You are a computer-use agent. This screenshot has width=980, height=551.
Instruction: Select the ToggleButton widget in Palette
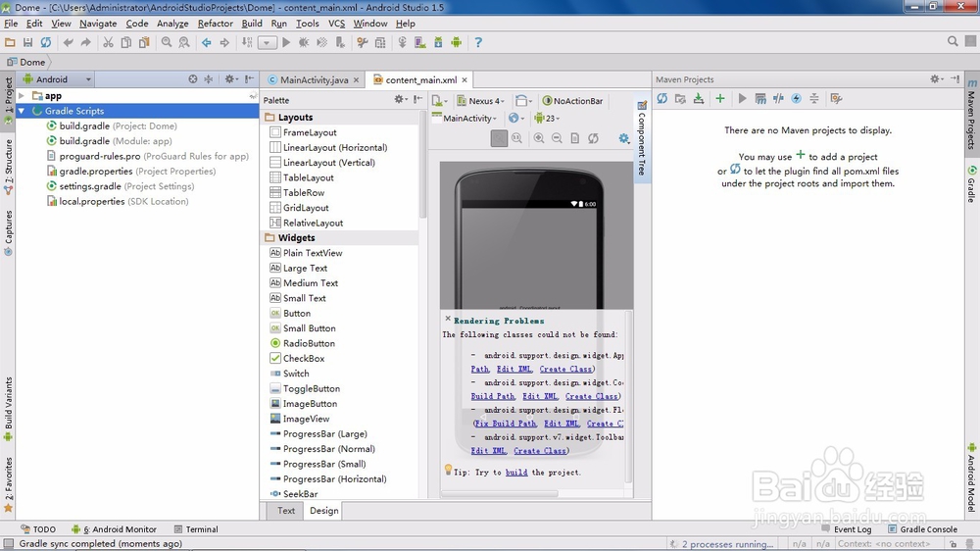[x=305, y=388]
